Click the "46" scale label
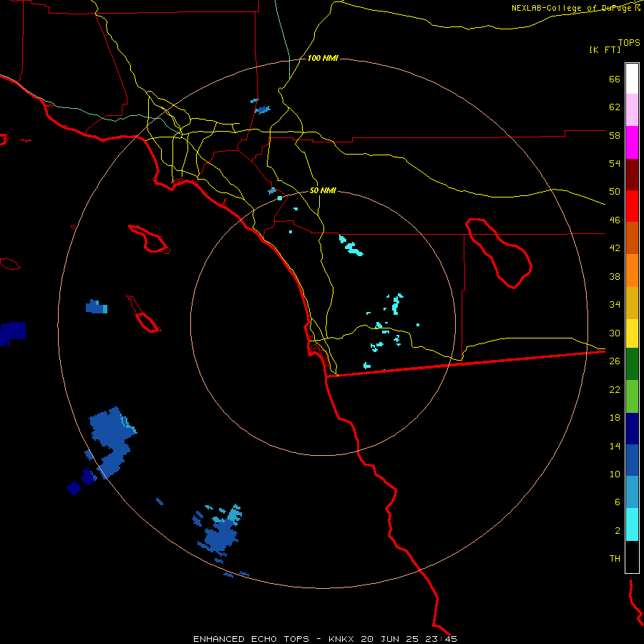The image size is (644, 644). pos(615,220)
